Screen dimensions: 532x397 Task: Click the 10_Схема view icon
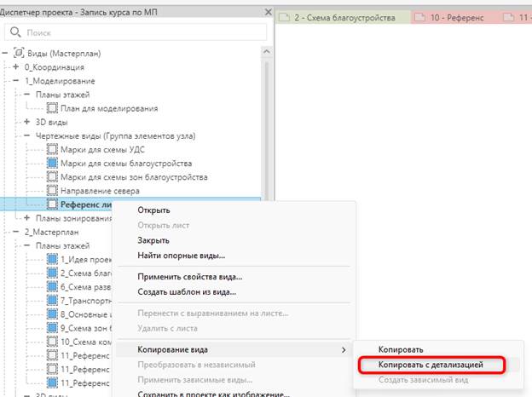click(52, 342)
